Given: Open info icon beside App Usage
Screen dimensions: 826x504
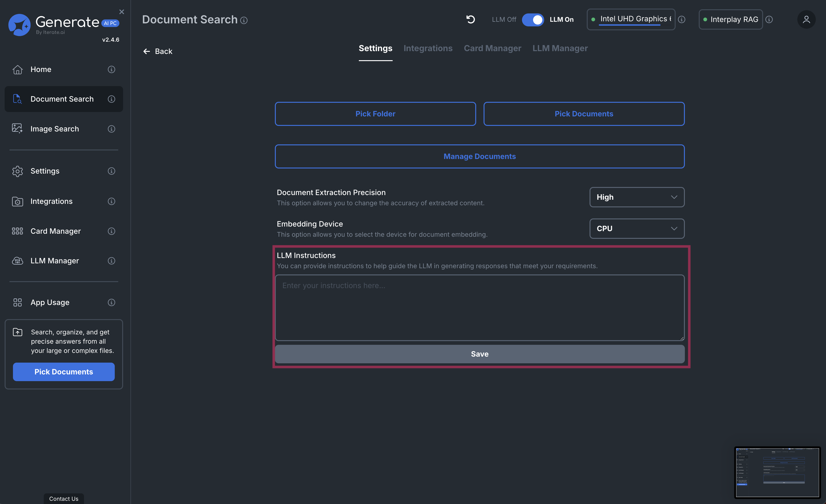Looking at the screenshot, I should (x=111, y=302).
